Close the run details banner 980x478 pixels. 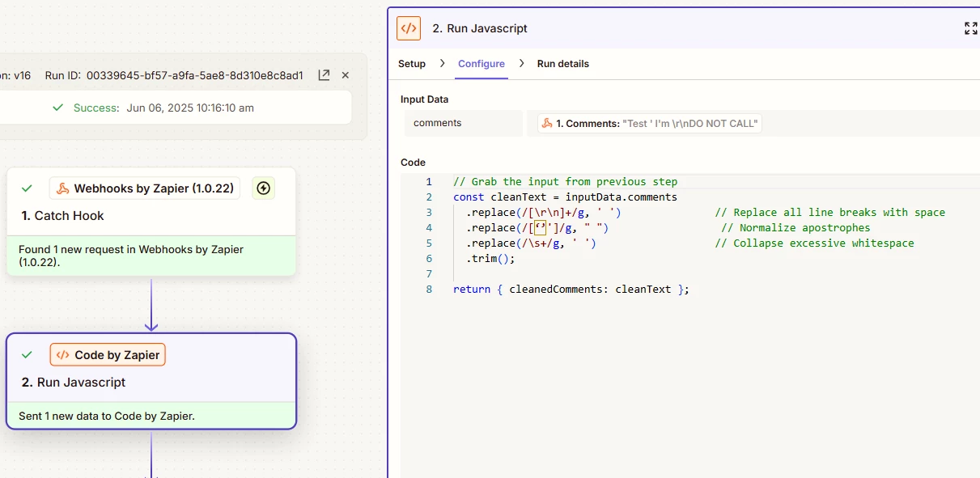click(x=346, y=75)
